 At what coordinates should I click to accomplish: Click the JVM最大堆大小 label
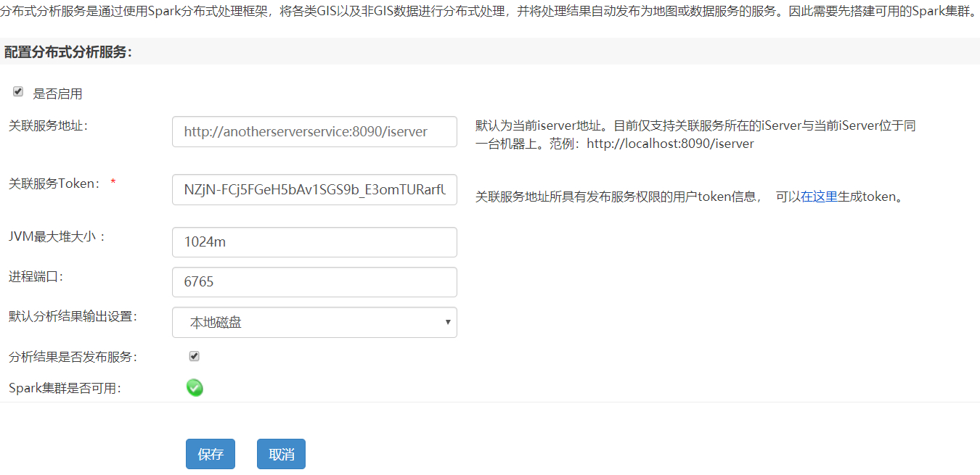pyautogui.click(x=57, y=236)
